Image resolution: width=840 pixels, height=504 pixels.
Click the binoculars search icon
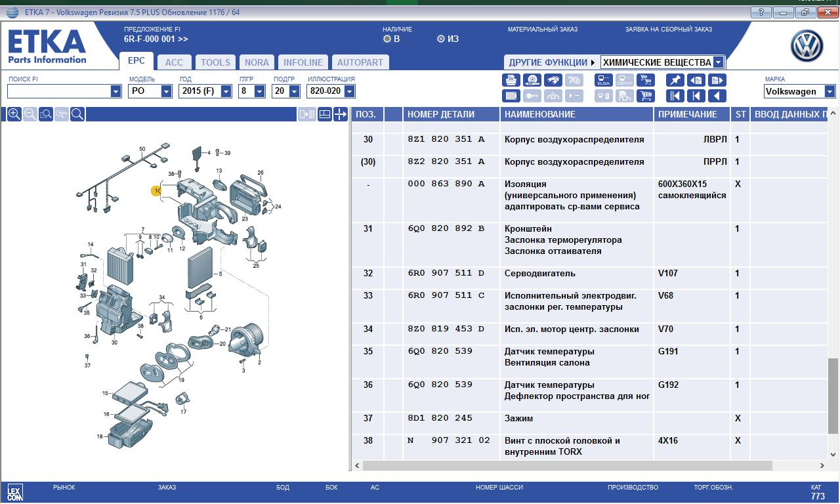[x=553, y=80]
